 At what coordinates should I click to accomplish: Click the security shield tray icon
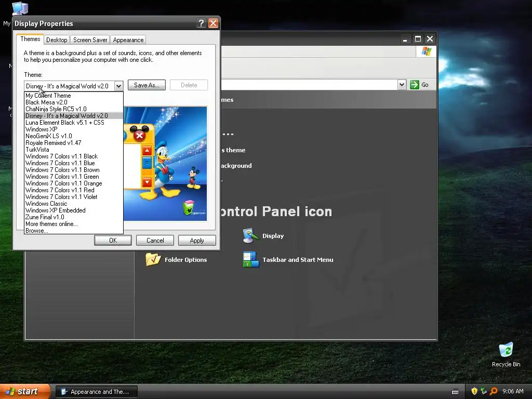click(474, 391)
